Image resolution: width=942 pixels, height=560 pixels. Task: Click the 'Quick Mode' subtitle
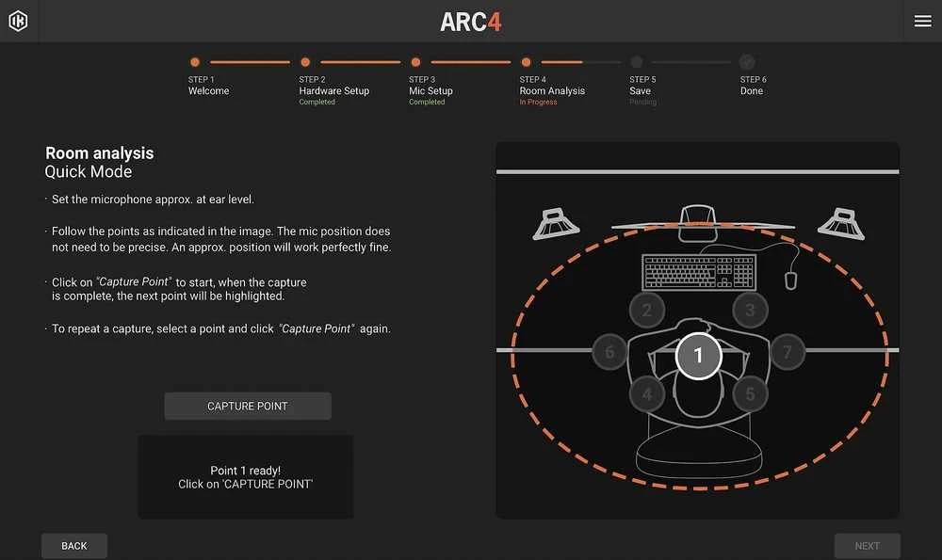[x=89, y=171]
